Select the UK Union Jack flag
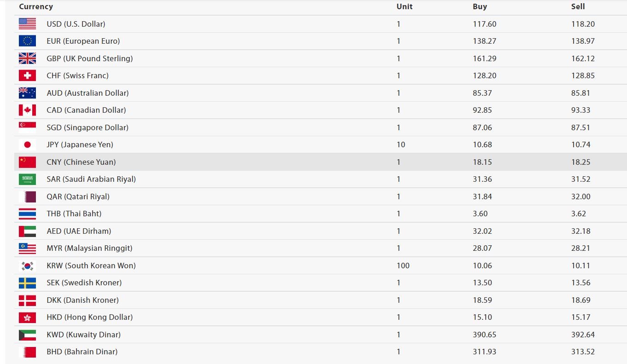The height and width of the screenshot is (364, 627). (x=27, y=58)
